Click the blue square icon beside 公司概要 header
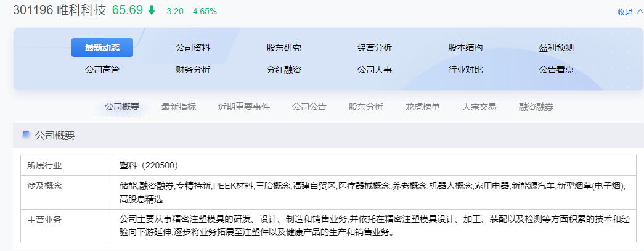 26,134
